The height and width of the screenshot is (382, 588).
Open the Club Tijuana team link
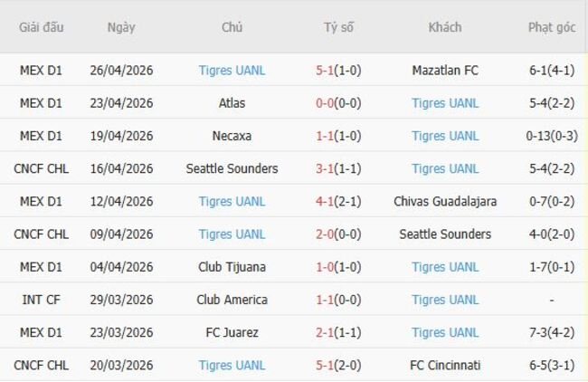click(x=232, y=267)
